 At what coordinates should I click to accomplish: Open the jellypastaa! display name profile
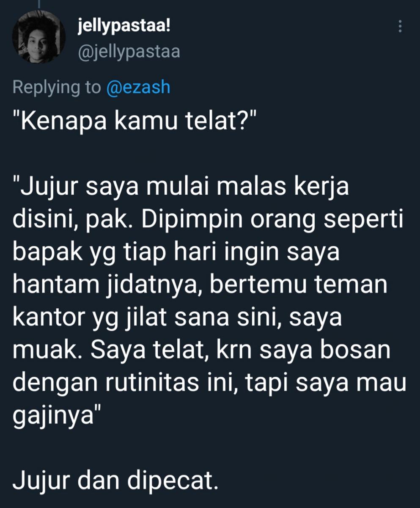click(x=125, y=28)
